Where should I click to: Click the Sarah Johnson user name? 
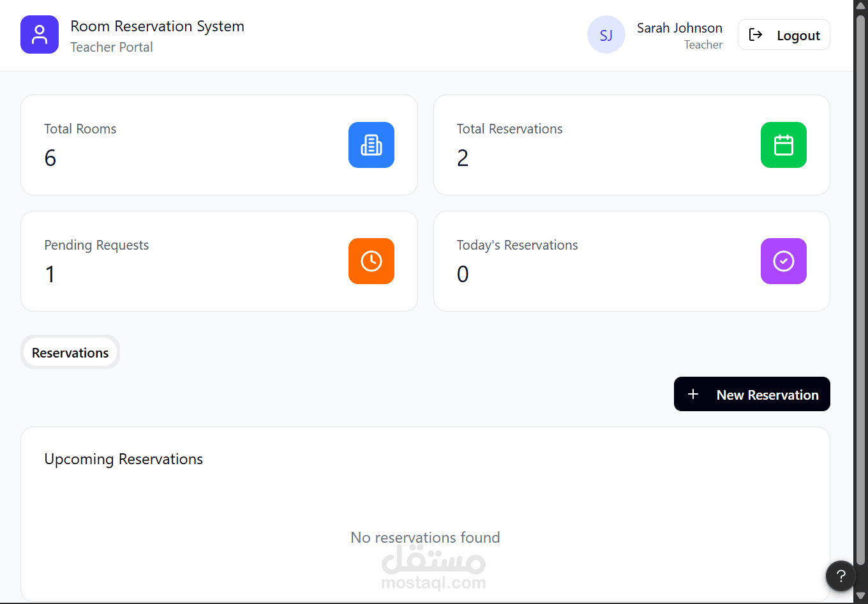(x=679, y=28)
